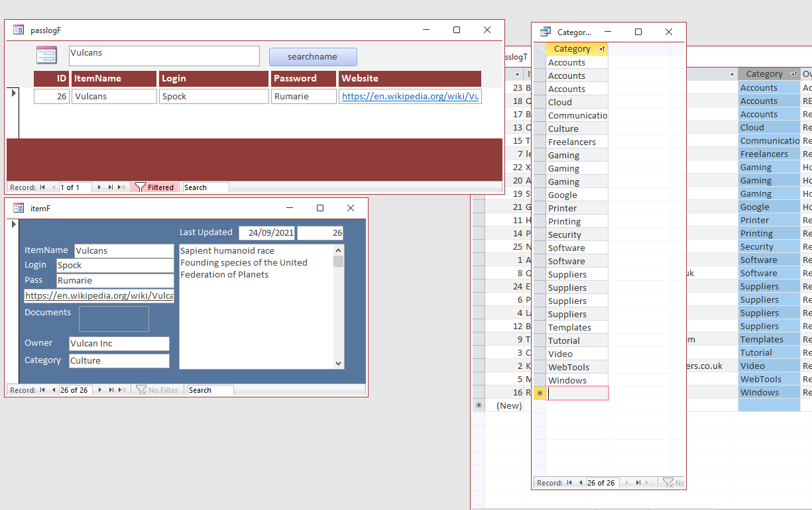
Task: Go to previous record in itemF navigator
Action: pos(53,390)
